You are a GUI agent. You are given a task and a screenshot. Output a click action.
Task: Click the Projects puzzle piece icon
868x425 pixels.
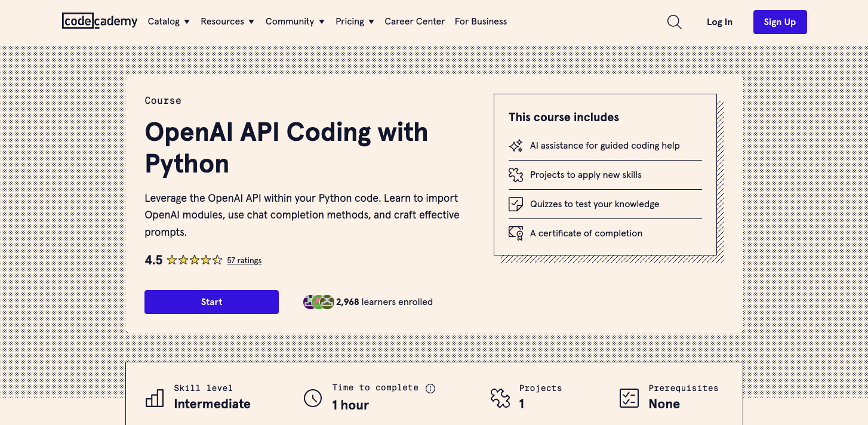point(516,175)
